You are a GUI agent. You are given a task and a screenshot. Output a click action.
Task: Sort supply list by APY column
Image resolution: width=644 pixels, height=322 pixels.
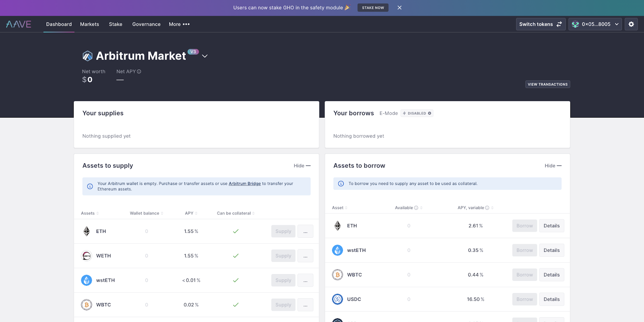[x=191, y=214]
